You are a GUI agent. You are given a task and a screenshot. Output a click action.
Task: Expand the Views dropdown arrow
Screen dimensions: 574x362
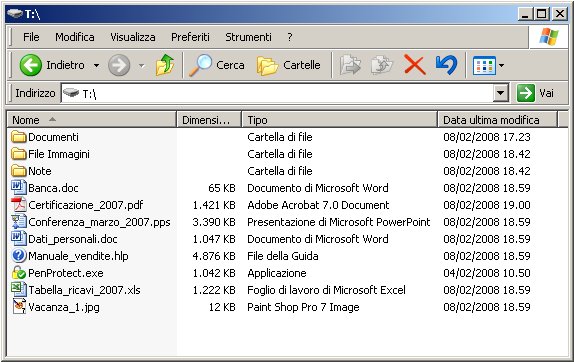click(501, 66)
